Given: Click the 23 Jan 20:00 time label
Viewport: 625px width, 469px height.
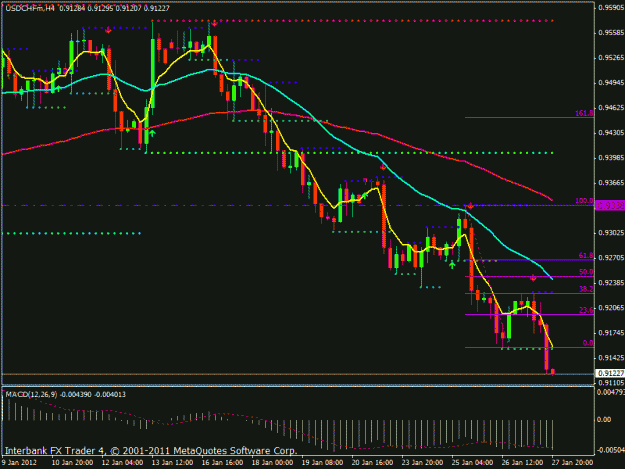Looking at the screenshot, I should tap(422, 463).
